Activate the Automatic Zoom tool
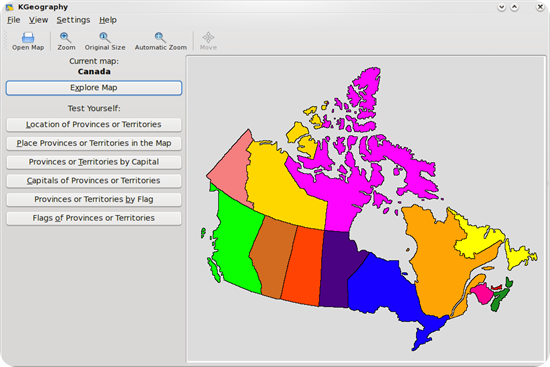The image size is (550, 367). [x=160, y=38]
